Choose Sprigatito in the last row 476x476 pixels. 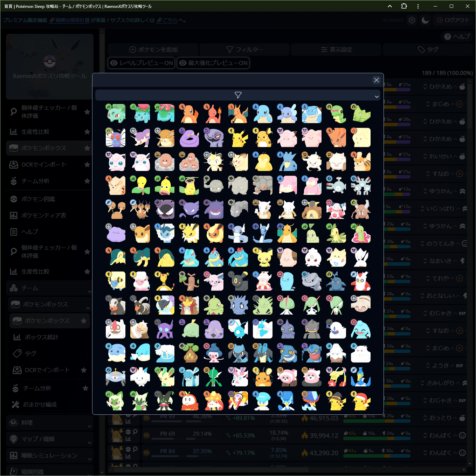[x=116, y=401]
